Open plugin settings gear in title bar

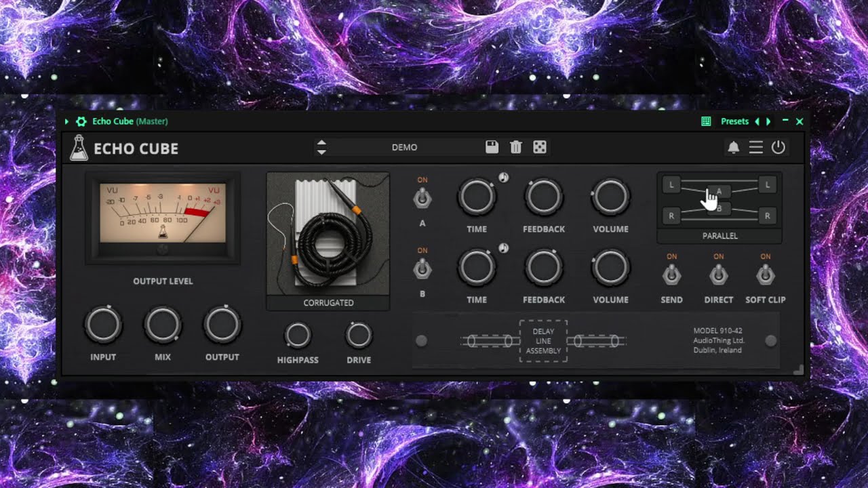tap(81, 121)
